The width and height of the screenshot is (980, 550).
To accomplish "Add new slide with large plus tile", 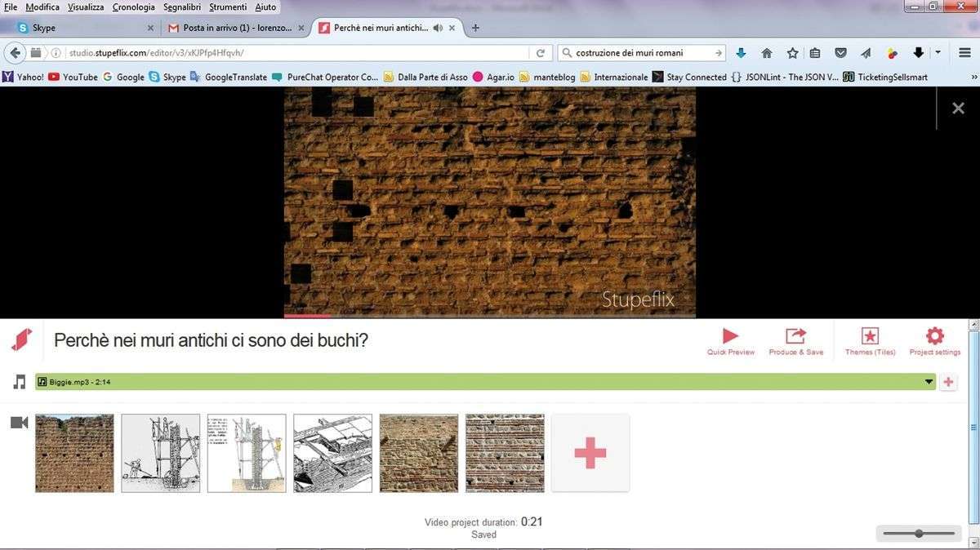I will point(590,453).
